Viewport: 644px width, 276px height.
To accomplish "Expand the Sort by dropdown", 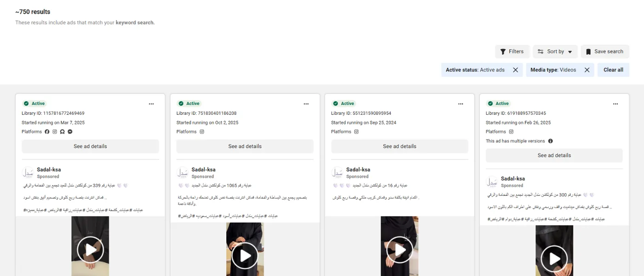I will [555, 52].
